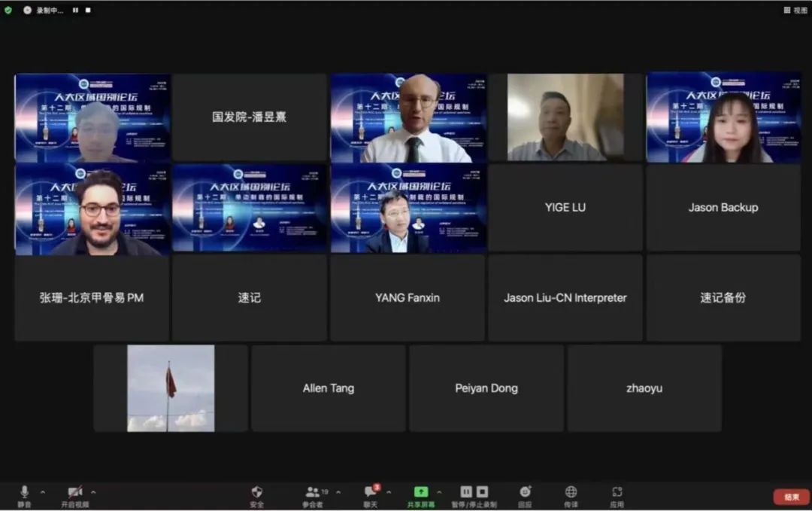Image resolution: width=812 pixels, height=511 pixels.
Task: Open the Reactions menu
Action: coord(525,492)
